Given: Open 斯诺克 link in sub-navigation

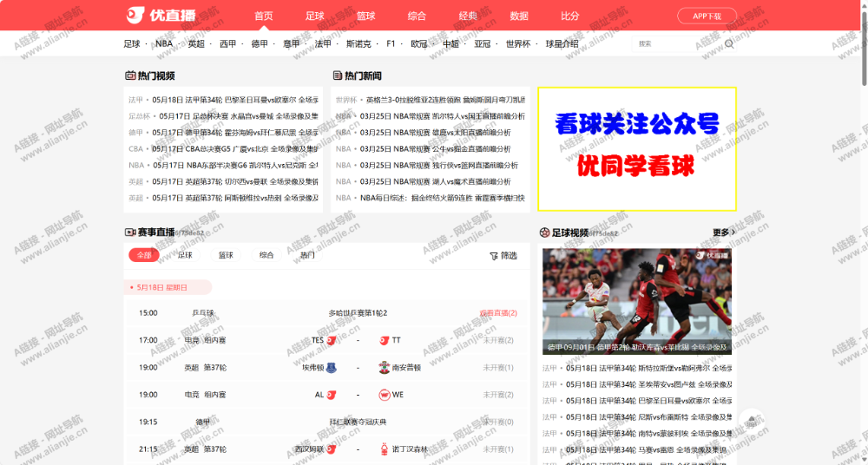Looking at the screenshot, I should pyautogui.click(x=358, y=43).
